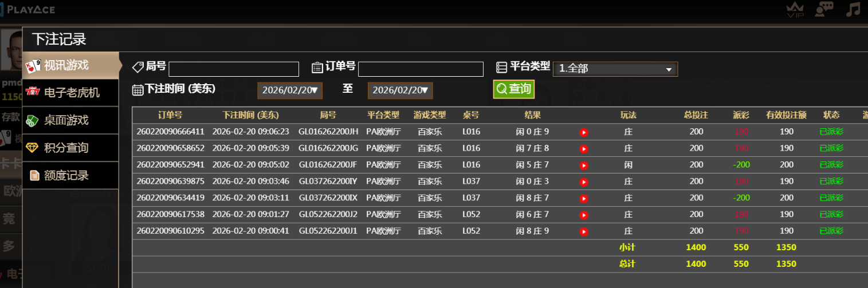Play replay for order 260220090639875
This screenshot has width=868, height=288.
coord(584,182)
